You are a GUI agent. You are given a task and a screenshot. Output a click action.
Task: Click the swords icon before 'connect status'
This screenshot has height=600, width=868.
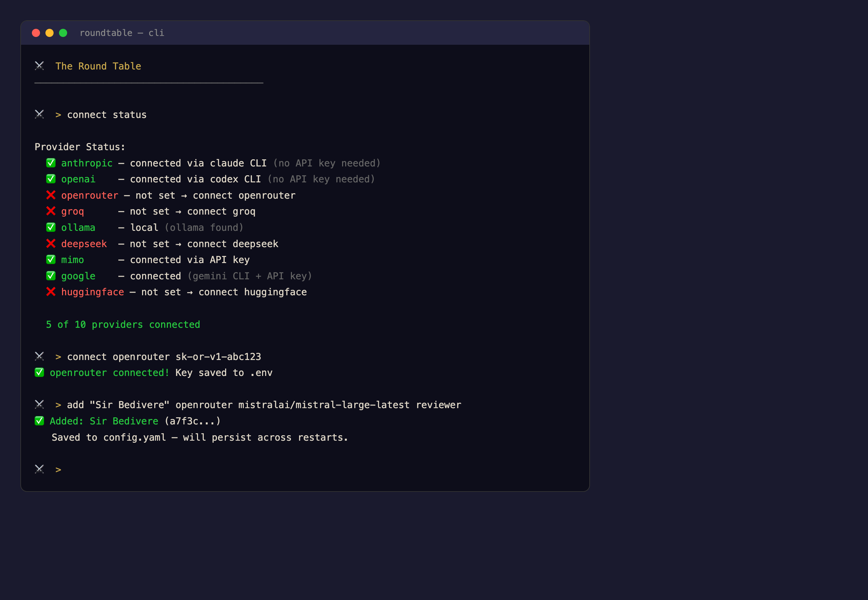[x=39, y=114]
